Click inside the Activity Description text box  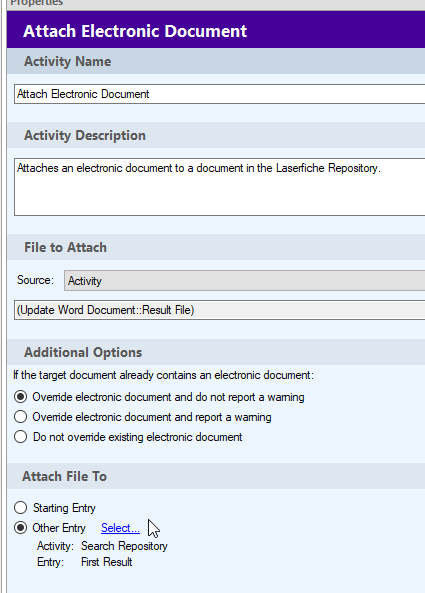pos(220,187)
